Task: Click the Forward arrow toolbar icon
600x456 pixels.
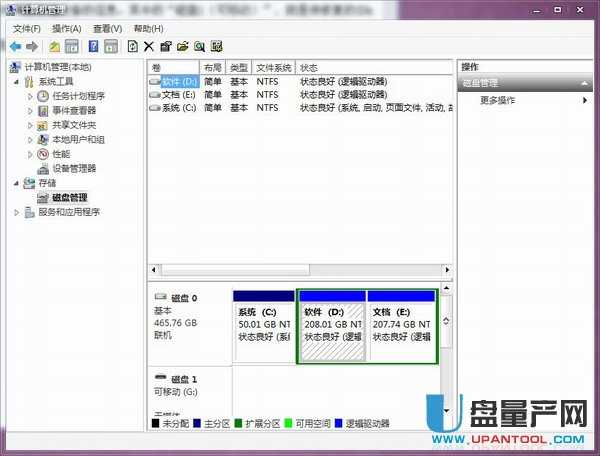Action: tap(32, 46)
